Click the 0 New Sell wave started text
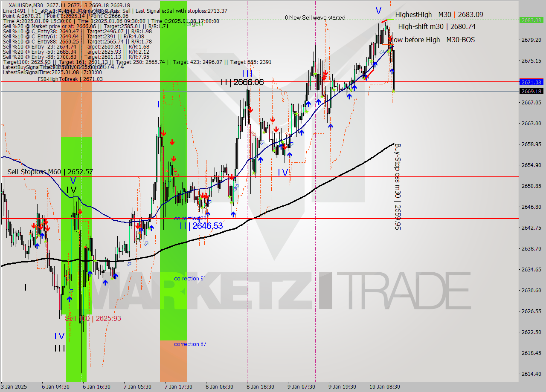This screenshot has height=392, width=546. coord(315,17)
